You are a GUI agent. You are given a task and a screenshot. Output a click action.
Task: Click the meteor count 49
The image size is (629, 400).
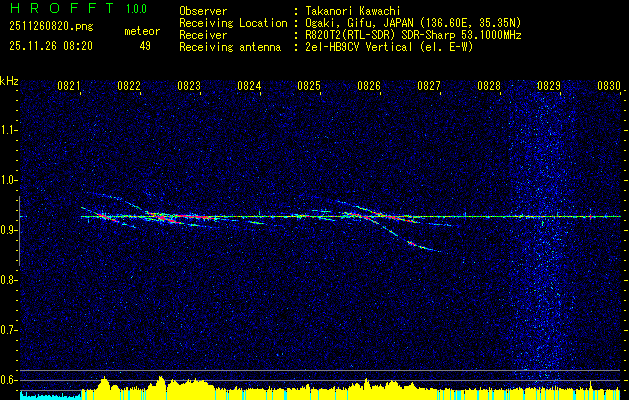[x=145, y=46]
